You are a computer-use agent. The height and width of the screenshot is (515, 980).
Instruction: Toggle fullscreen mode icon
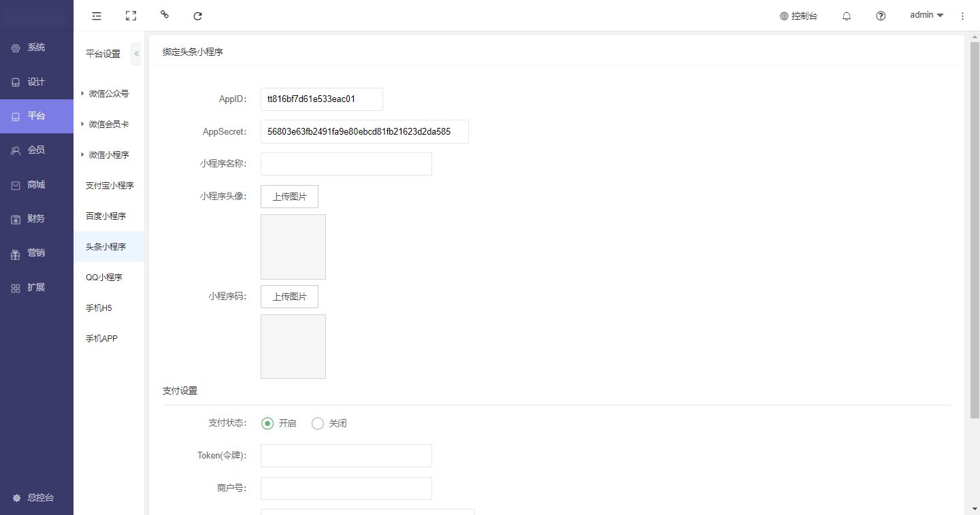click(x=131, y=16)
